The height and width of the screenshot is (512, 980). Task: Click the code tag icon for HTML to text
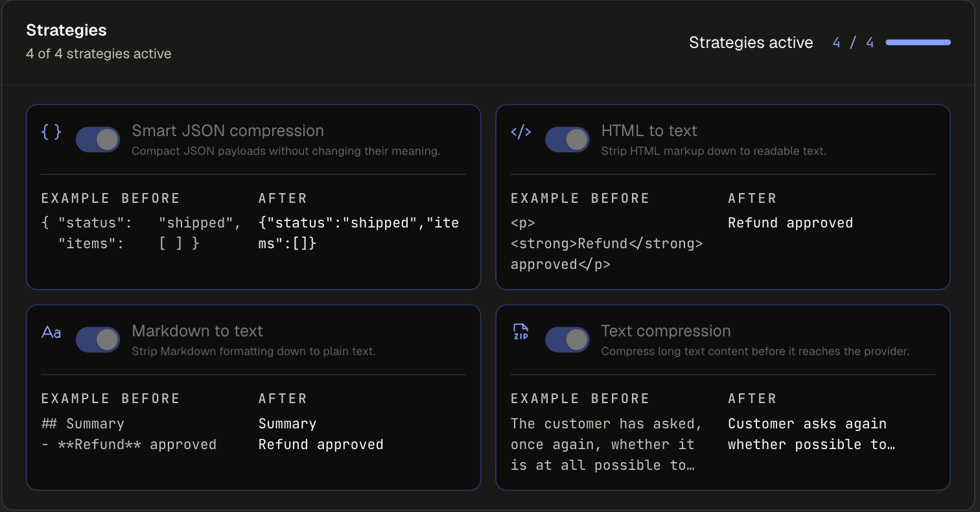click(x=521, y=132)
